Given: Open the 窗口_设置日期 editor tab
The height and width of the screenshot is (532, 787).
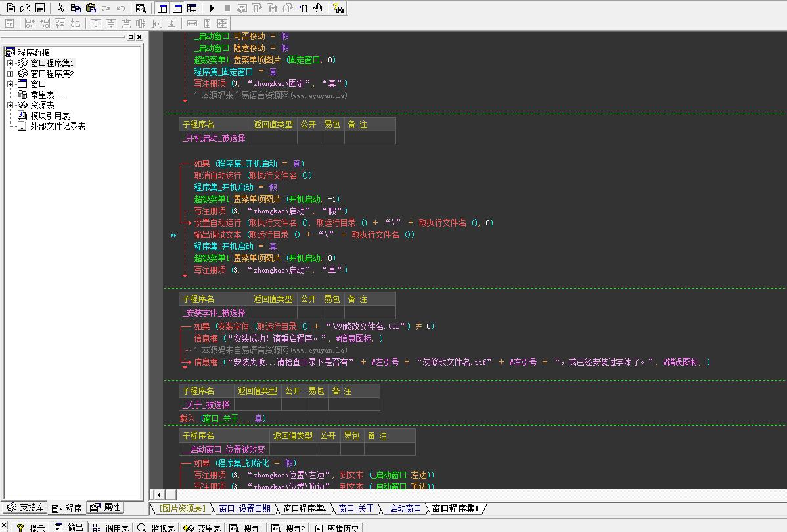Looking at the screenshot, I should coord(244,508).
